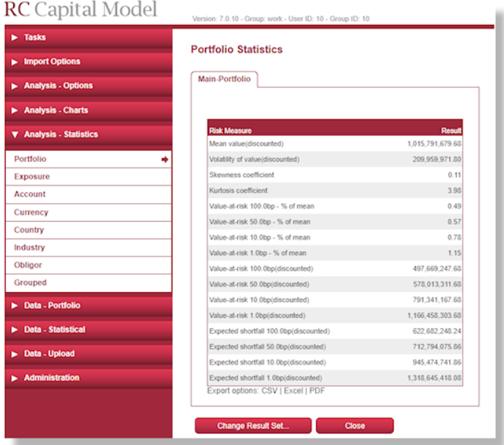The height and width of the screenshot is (445, 504).
Task: Select the arrow indicator beside Portfolio
Action: click(165, 159)
